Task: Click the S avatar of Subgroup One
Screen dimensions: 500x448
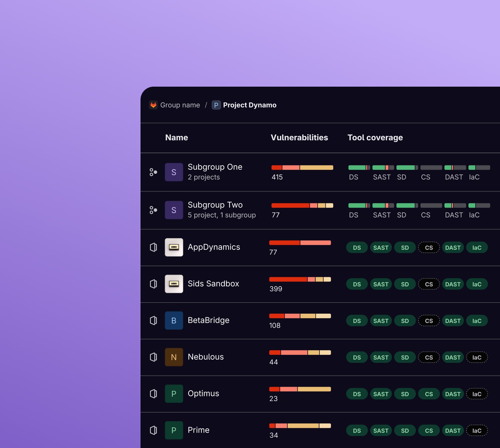Action: [x=174, y=172]
